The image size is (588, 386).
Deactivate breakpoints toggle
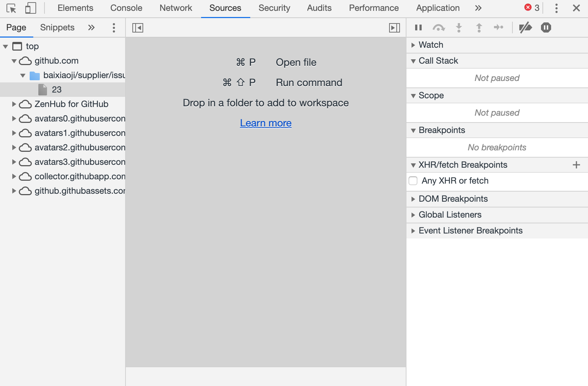tap(525, 27)
